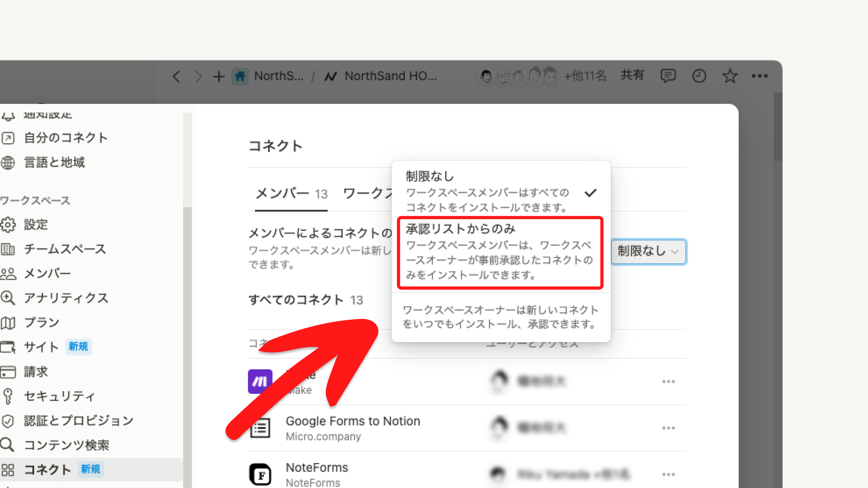Click the three-dot page menu icon

760,76
